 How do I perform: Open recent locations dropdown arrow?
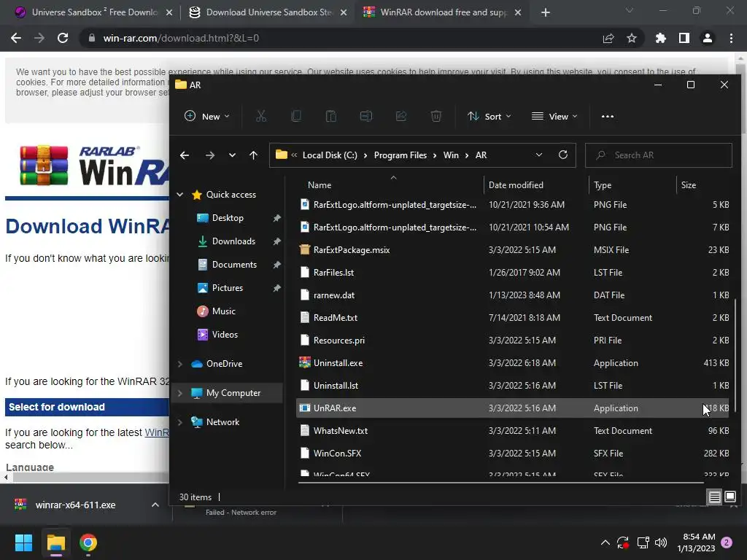coord(232,155)
